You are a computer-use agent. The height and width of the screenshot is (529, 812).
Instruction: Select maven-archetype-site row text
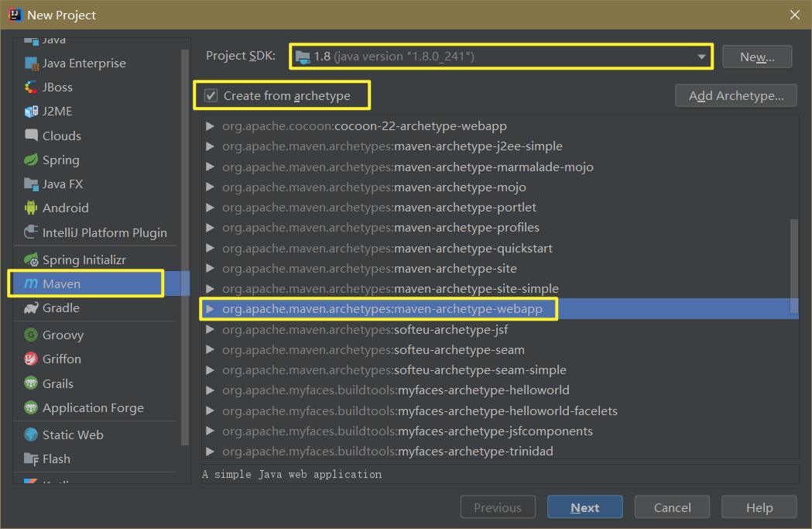tap(369, 269)
